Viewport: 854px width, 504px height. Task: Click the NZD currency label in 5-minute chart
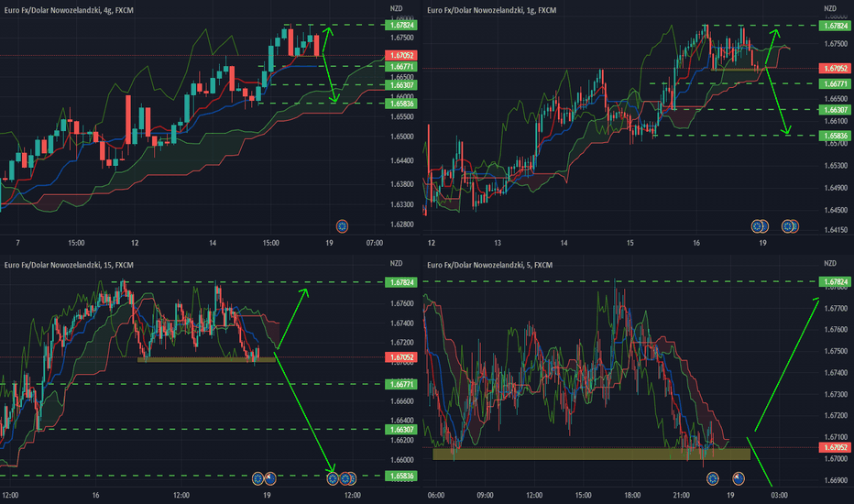[829, 263]
